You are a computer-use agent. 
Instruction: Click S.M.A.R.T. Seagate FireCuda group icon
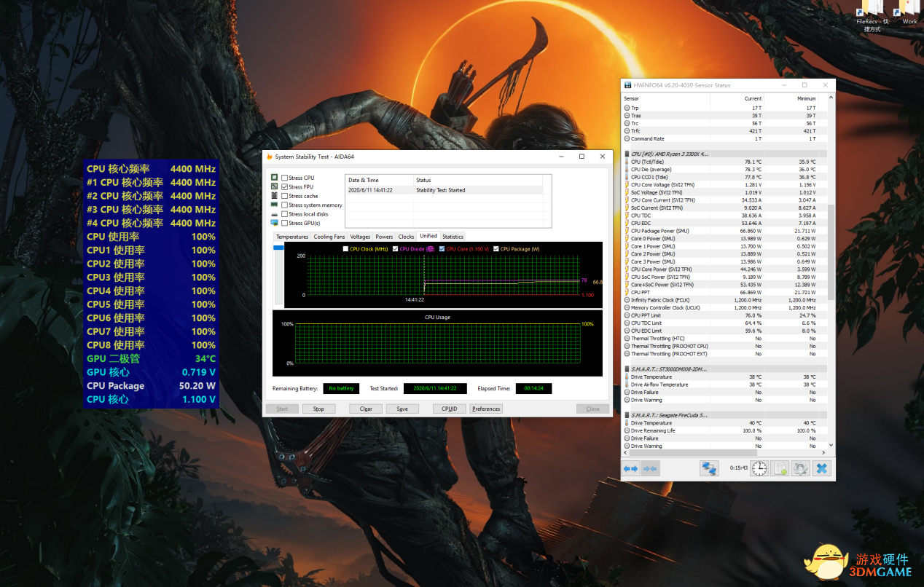coord(627,415)
